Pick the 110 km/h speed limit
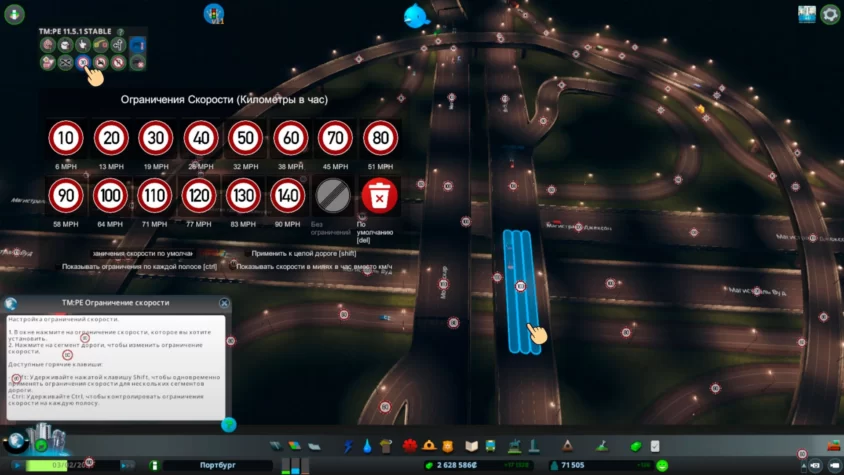The image size is (844, 475). pyautogui.click(x=154, y=195)
